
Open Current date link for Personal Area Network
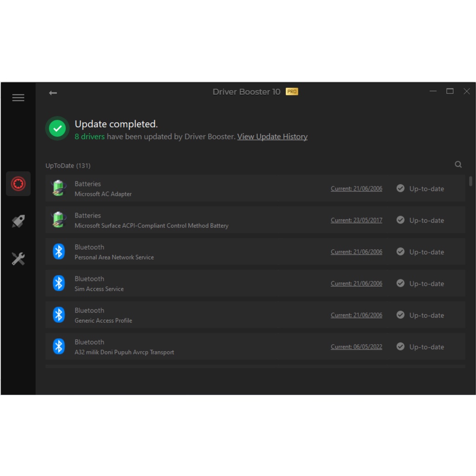(x=357, y=251)
